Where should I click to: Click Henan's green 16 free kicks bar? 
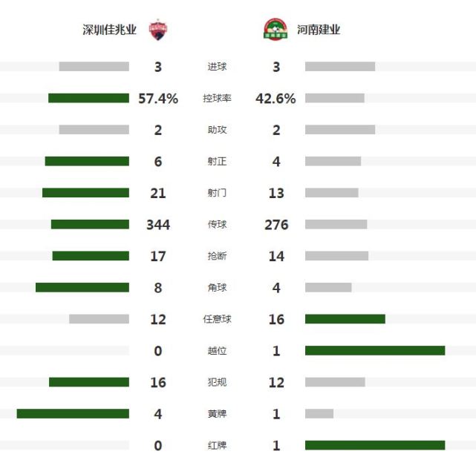coord(345,319)
